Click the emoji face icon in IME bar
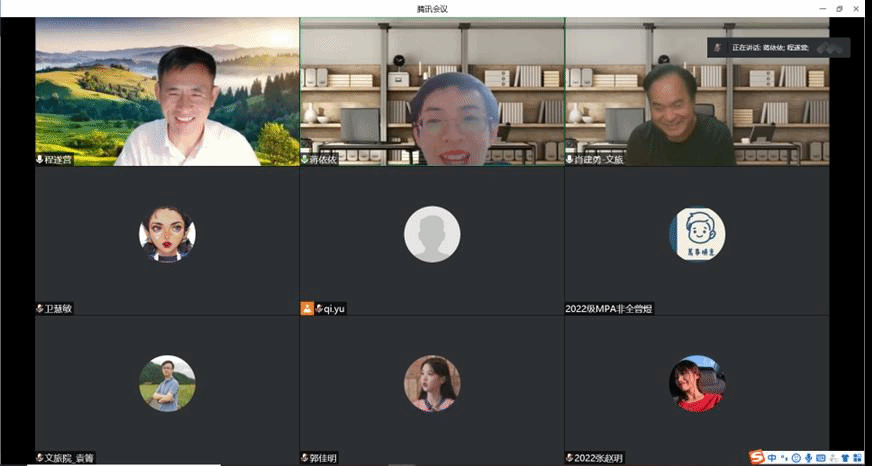Screen dimensions: 872x466 [x=796, y=457]
